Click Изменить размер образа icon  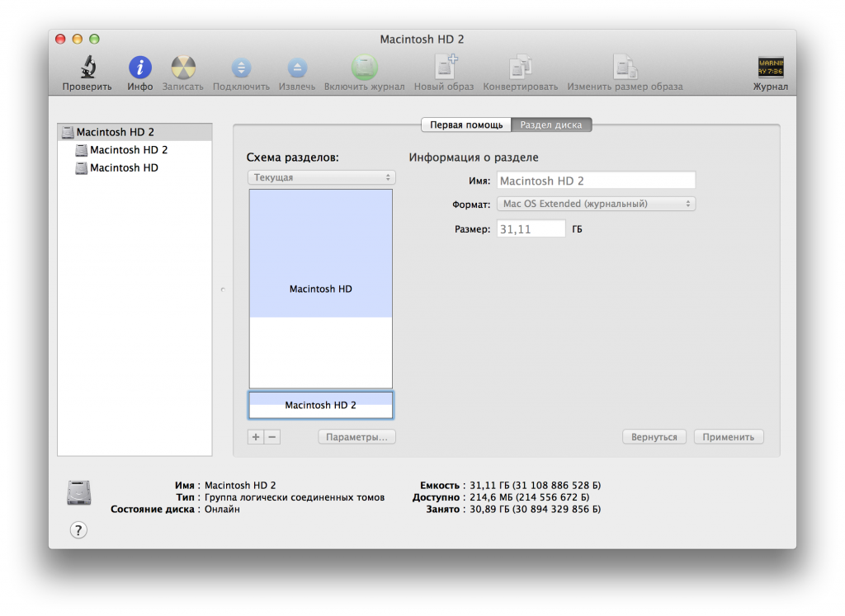click(x=624, y=68)
